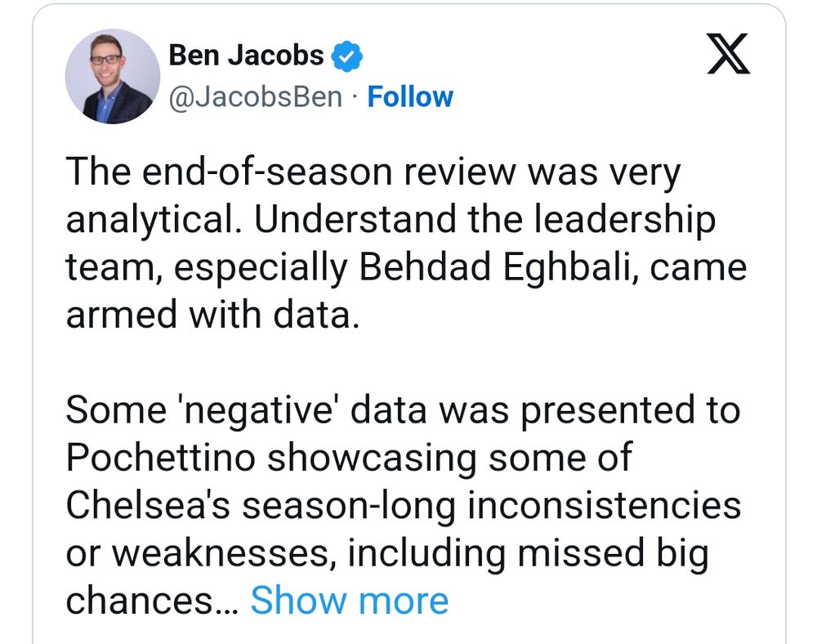
Task: Open the X logo link
Action: [729, 54]
